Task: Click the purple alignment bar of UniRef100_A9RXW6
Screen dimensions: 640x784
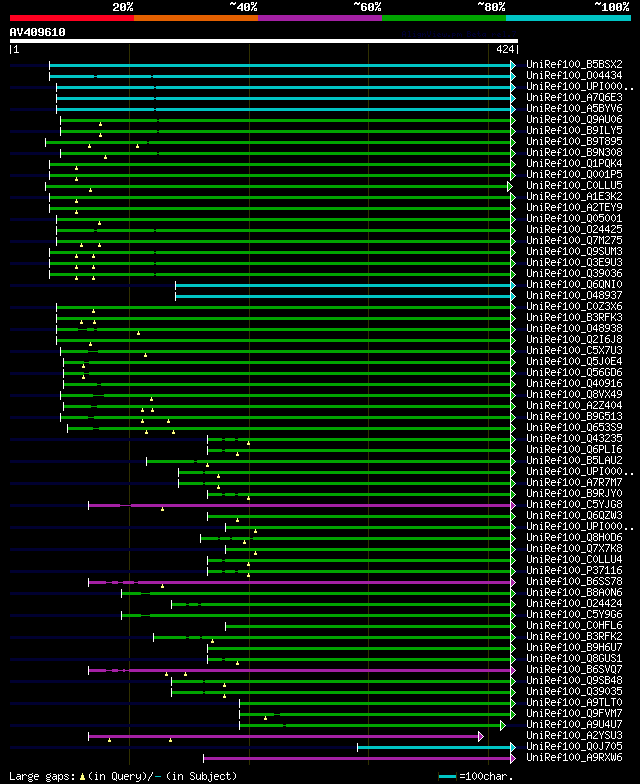Action: 357,758
